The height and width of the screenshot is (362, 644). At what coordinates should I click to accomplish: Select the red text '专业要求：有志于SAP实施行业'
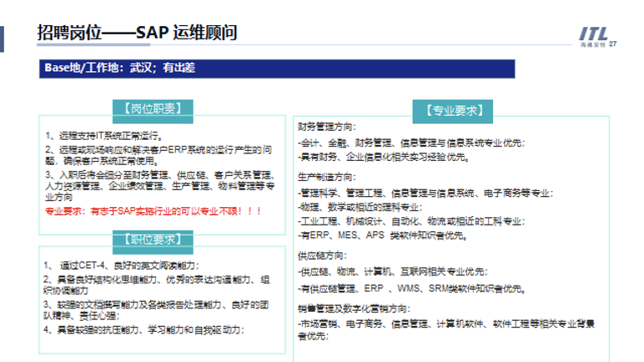(153, 211)
